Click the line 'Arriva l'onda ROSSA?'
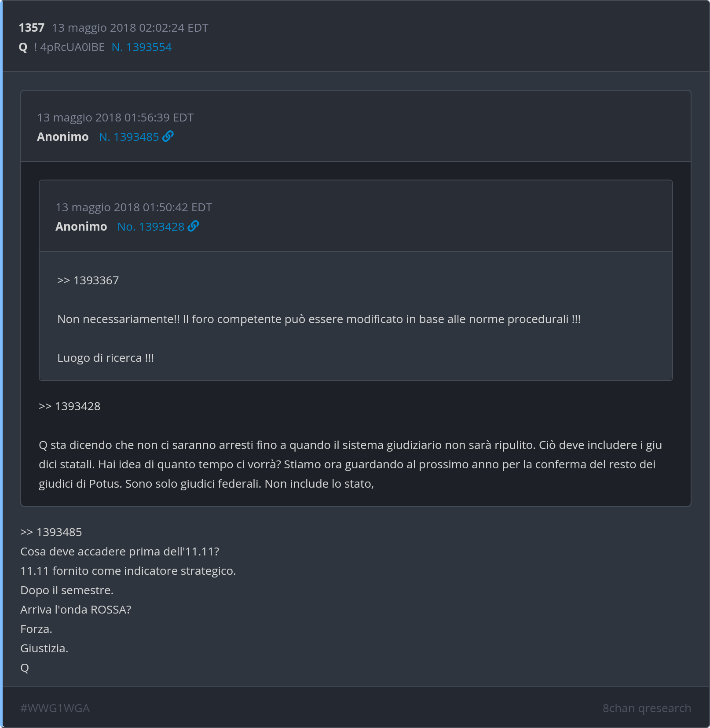The image size is (710, 728). coord(76,610)
